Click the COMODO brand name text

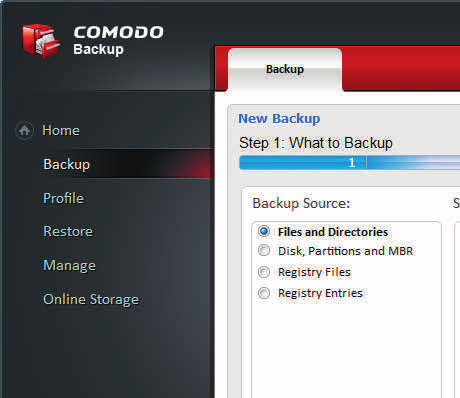pyautogui.click(x=118, y=32)
